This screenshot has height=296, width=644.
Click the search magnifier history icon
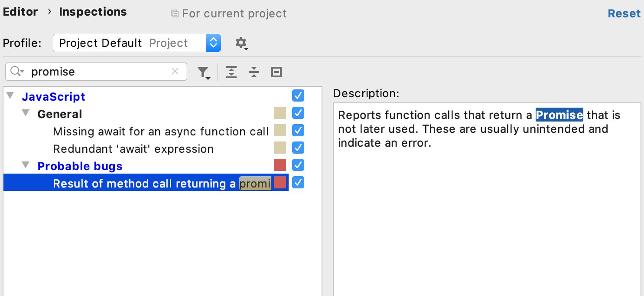[x=17, y=72]
